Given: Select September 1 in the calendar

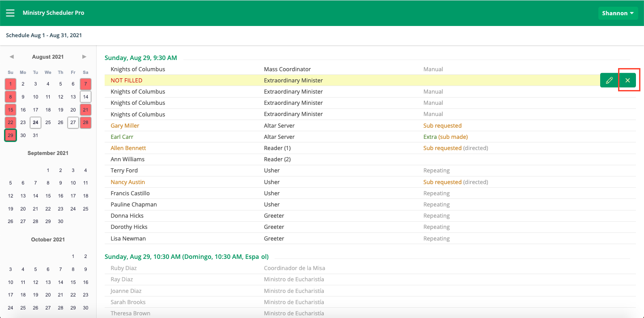Looking at the screenshot, I should (48, 170).
